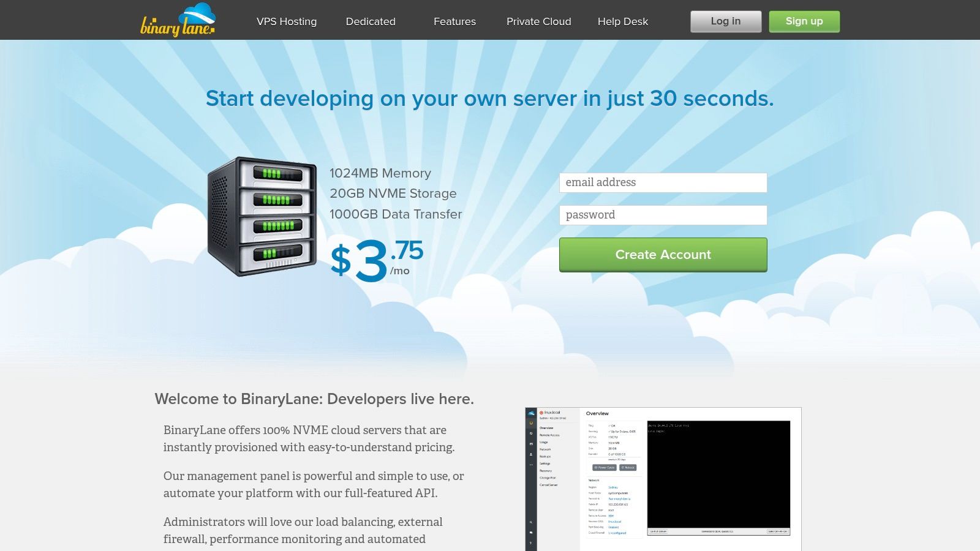Open the Features menu
The width and height of the screenshot is (980, 551).
click(454, 21)
